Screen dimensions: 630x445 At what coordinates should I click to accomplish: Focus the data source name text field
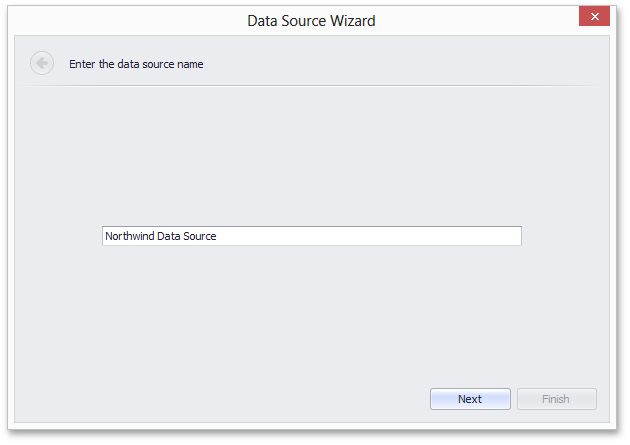(x=312, y=236)
